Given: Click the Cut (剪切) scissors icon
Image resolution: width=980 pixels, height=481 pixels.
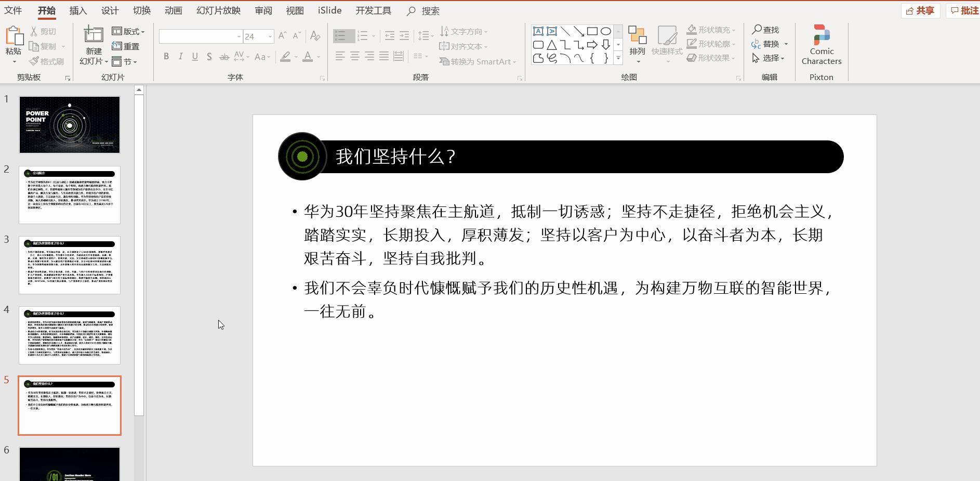Looking at the screenshot, I should pyautogui.click(x=34, y=32).
